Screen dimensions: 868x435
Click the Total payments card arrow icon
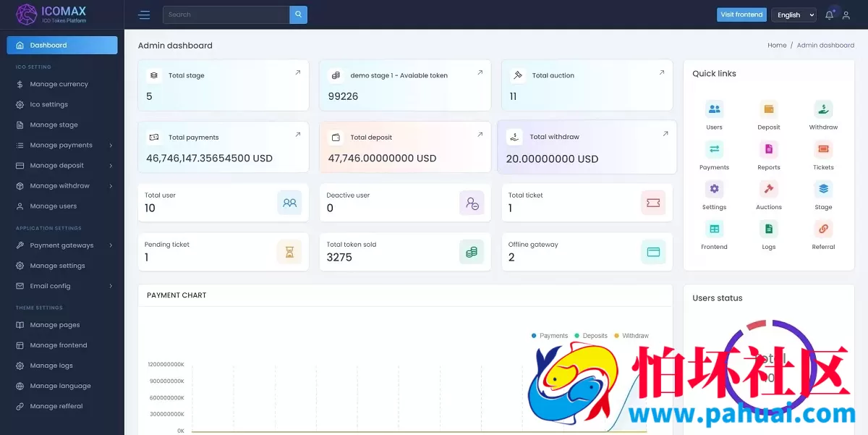coord(298,135)
